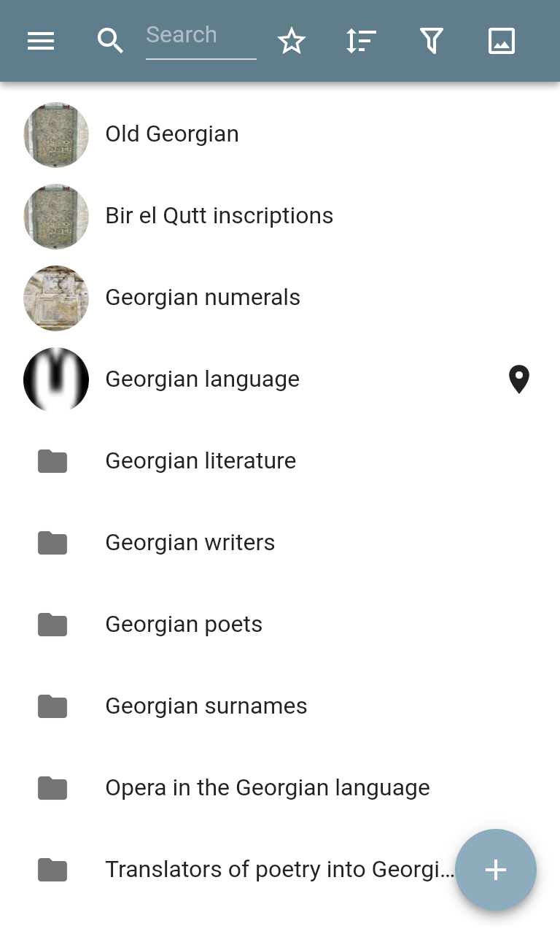
Task: Click the Georgian language circular thumbnail
Action: [56, 379]
